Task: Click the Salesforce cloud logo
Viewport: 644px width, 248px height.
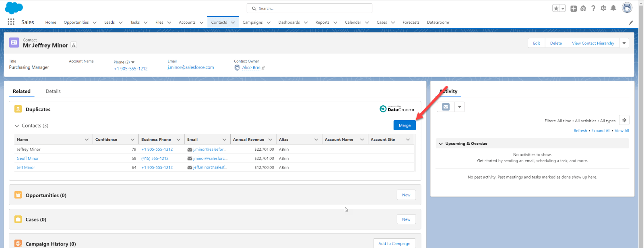Action: pyautogui.click(x=14, y=8)
